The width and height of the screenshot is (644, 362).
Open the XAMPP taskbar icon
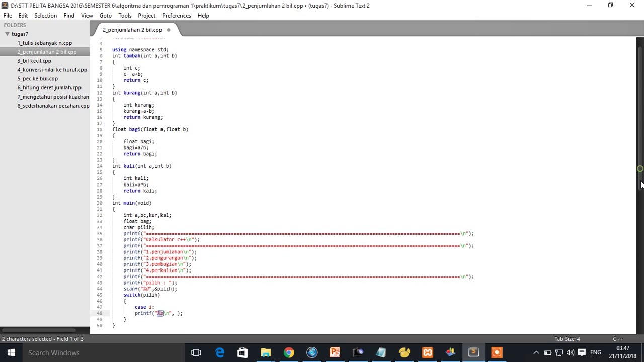coord(427,352)
